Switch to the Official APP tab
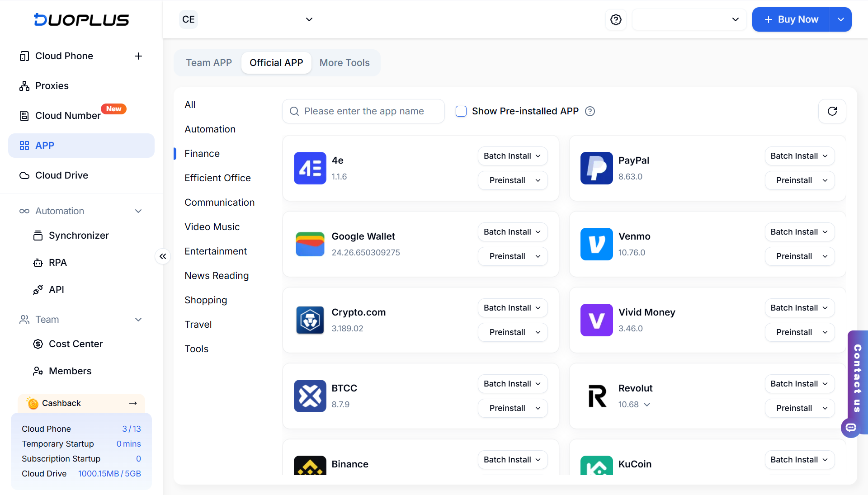The height and width of the screenshot is (495, 868). pos(276,63)
